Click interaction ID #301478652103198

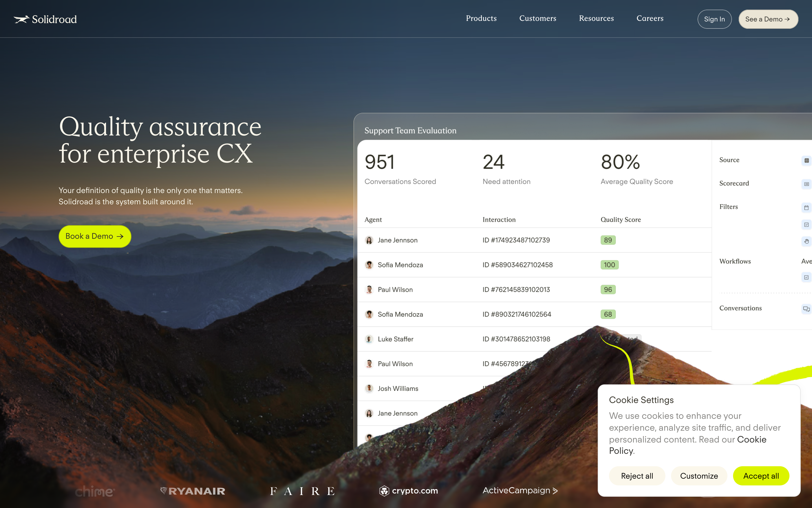tap(516, 339)
